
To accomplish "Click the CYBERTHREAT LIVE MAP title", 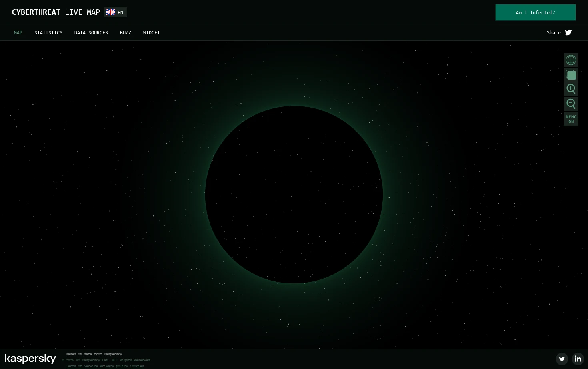I will 56,12.
